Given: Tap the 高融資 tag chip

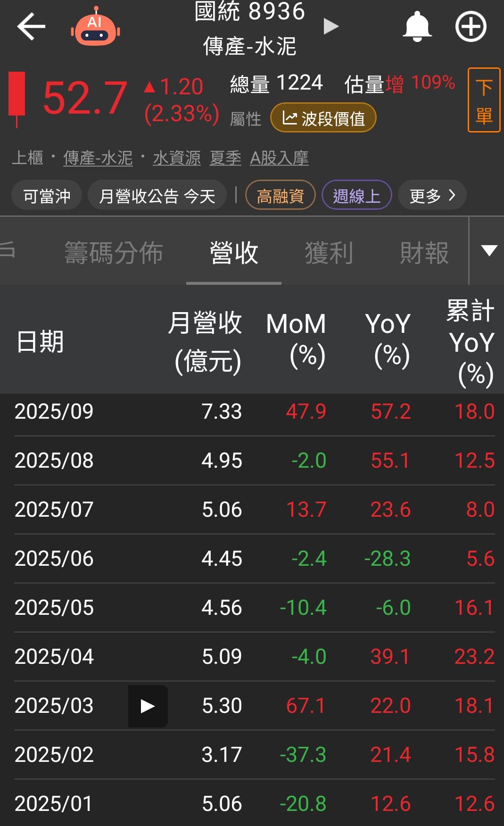Looking at the screenshot, I should [280, 195].
